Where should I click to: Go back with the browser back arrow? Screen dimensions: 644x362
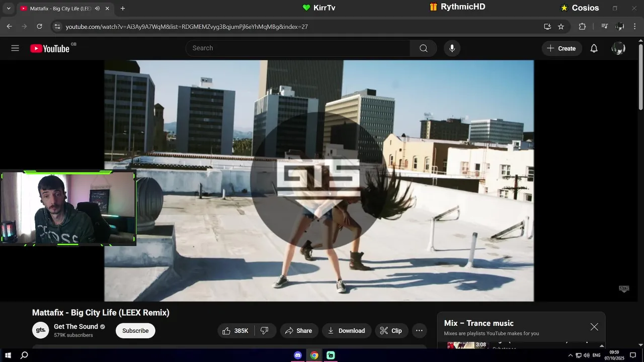coord(9,26)
